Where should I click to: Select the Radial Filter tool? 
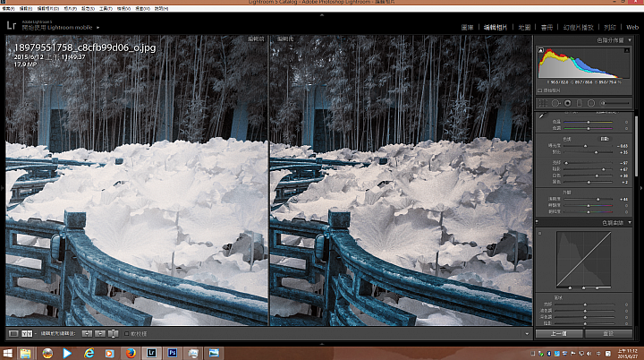(x=591, y=103)
